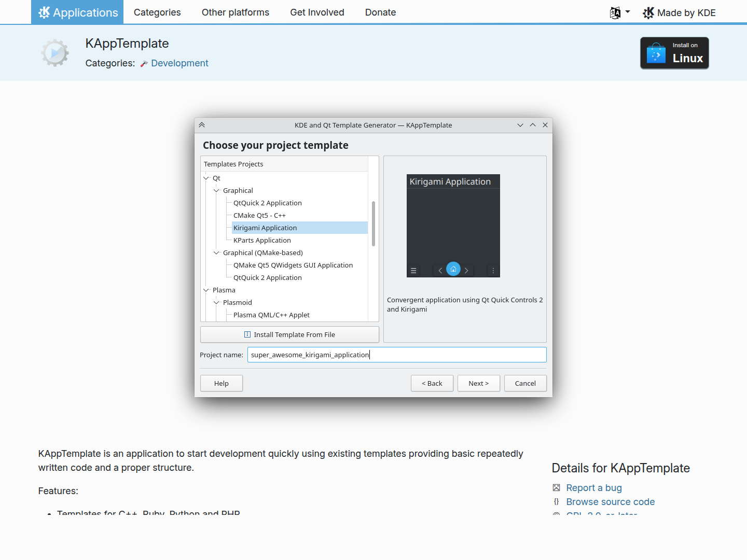Click the KAppTemplate gear app icon
The height and width of the screenshot is (560, 747).
click(55, 53)
